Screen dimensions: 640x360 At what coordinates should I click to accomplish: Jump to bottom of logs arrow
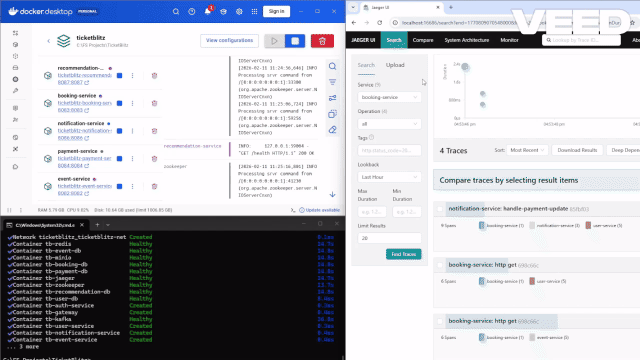[x=333, y=195]
